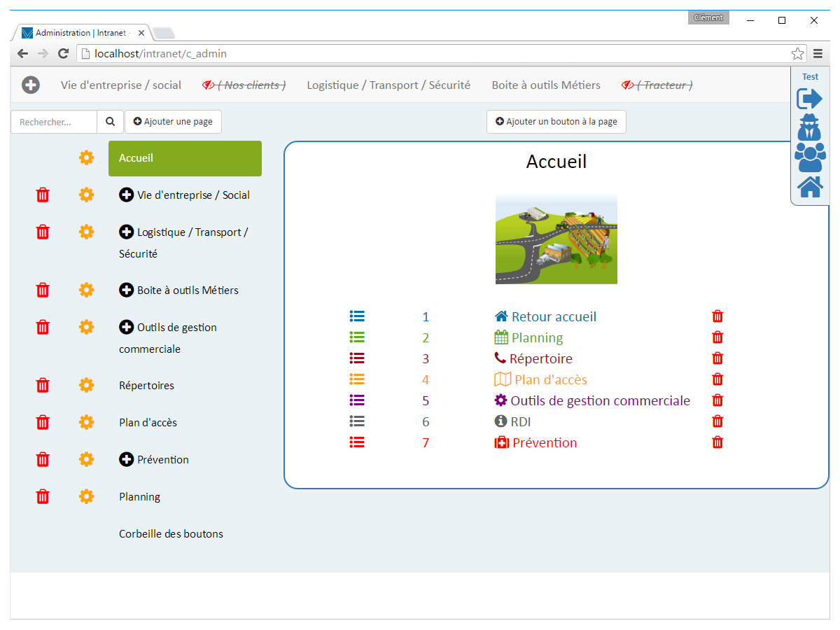
Task: Click the home icon at the Test sidebar bottom
Action: tap(810, 186)
